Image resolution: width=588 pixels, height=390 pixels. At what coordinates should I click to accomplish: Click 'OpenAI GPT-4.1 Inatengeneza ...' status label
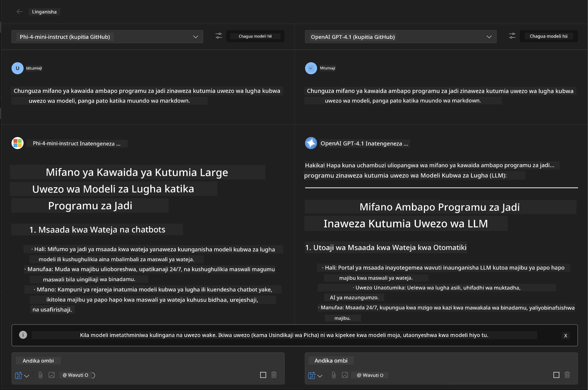364,143
